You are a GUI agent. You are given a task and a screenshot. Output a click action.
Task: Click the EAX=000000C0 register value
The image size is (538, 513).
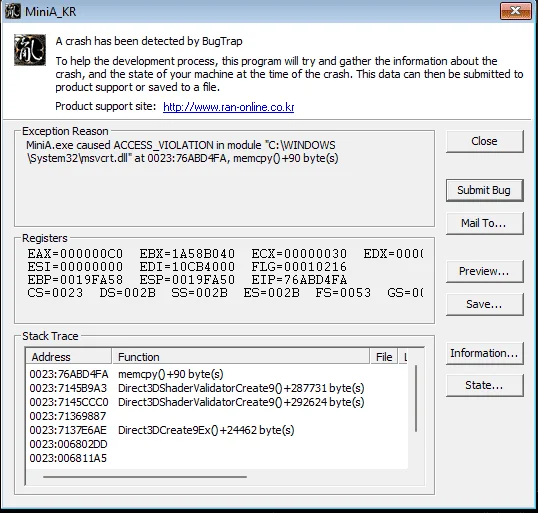75,254
